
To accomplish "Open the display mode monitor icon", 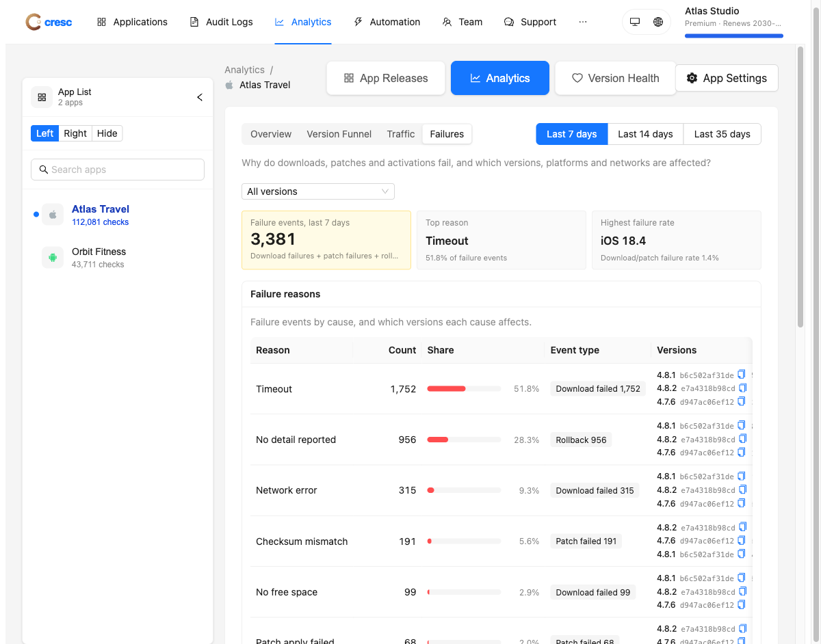I will coord(635,22).
